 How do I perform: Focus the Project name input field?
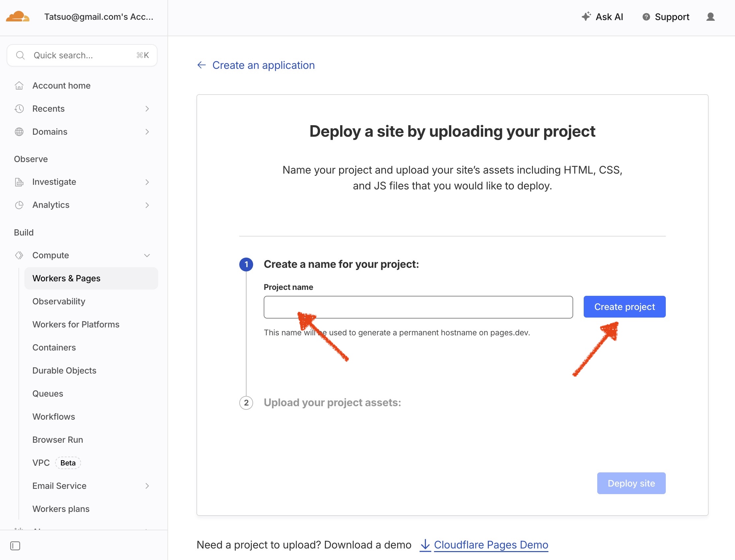[x=418, y=307]
